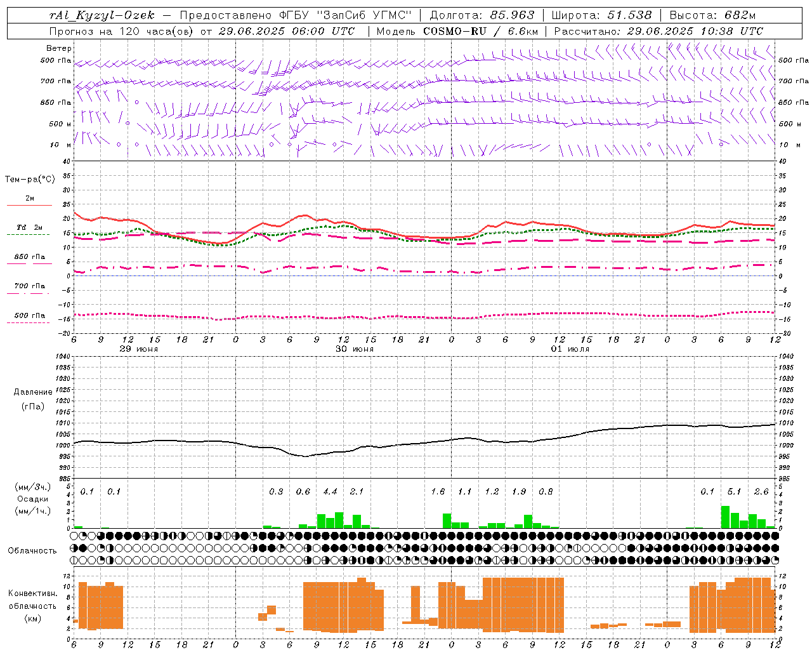Click the 4.4 precipitation total
The height and width of the screenshot is (650, 812).
coord(330,491)
